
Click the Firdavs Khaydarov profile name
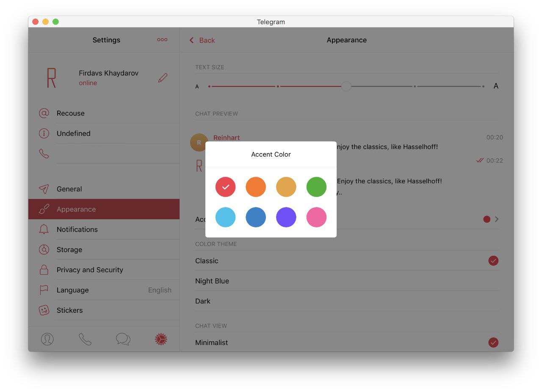(108, 73)
